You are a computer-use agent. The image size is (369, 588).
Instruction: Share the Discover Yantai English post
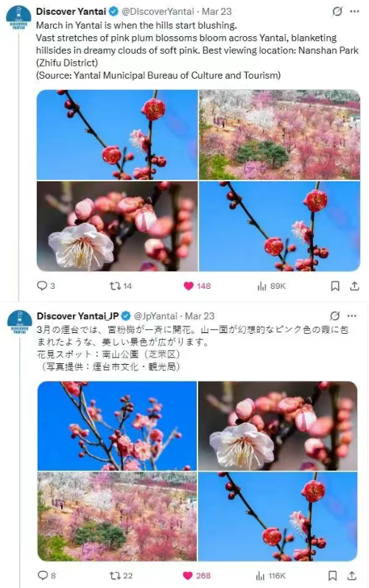pyautogui.click(x=354, y=286)
